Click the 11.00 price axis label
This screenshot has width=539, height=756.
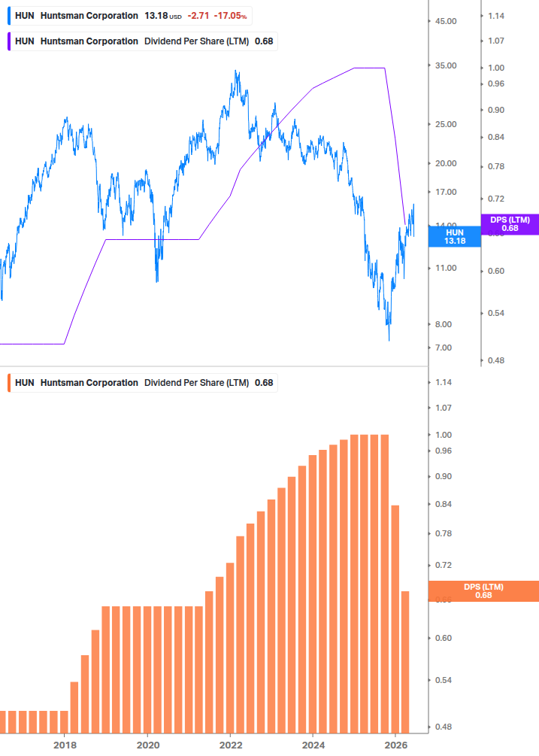click(446, 268)
